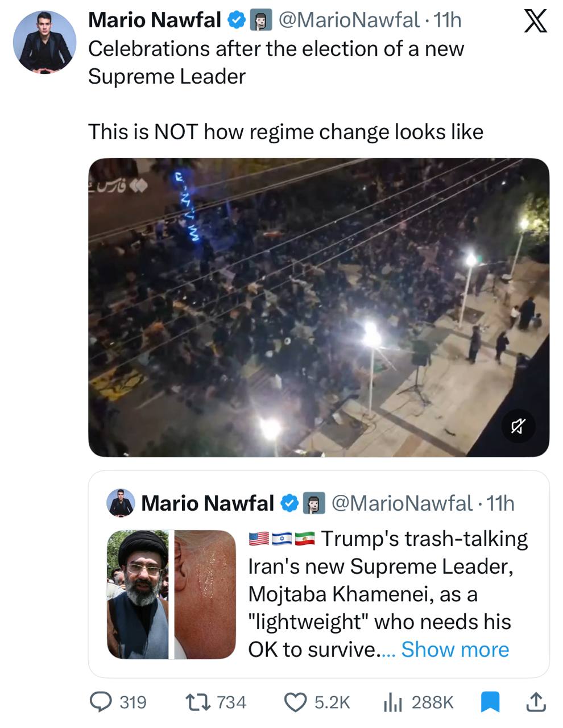Open the replies via comment icon
This screenshot has width=563, height=728.
[x=101, y=702]
